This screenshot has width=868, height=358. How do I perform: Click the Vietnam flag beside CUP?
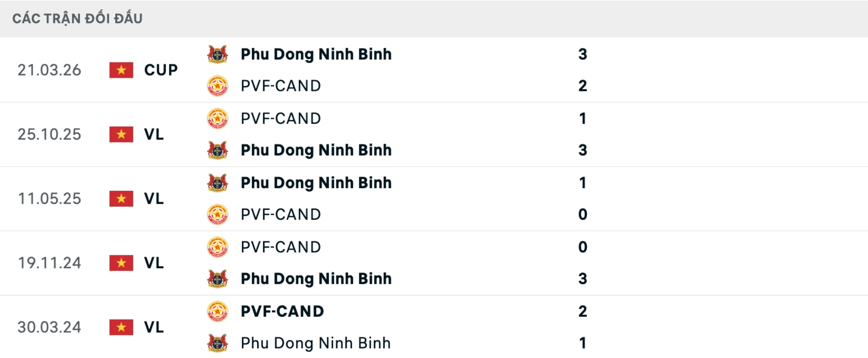[x=121, y=70]
